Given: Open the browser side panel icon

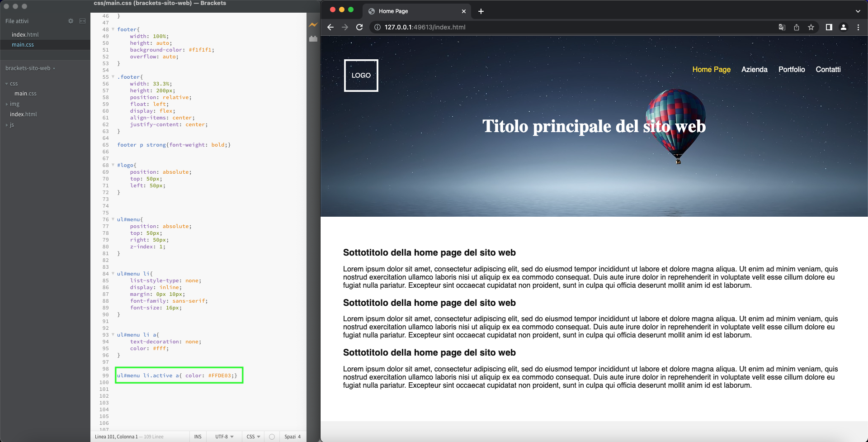Looking at the screenshot, I should tap(829, 27).
